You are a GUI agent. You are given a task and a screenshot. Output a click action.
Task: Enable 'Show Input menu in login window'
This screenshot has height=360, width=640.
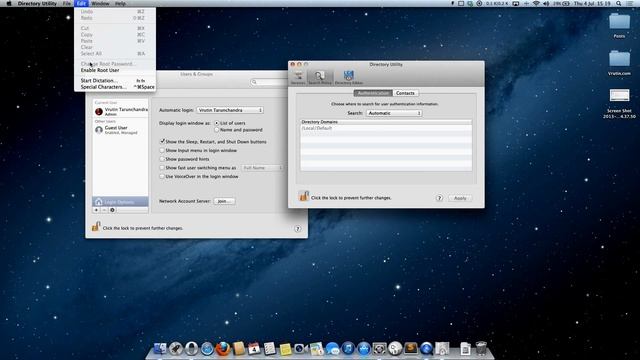pos(162,150)
